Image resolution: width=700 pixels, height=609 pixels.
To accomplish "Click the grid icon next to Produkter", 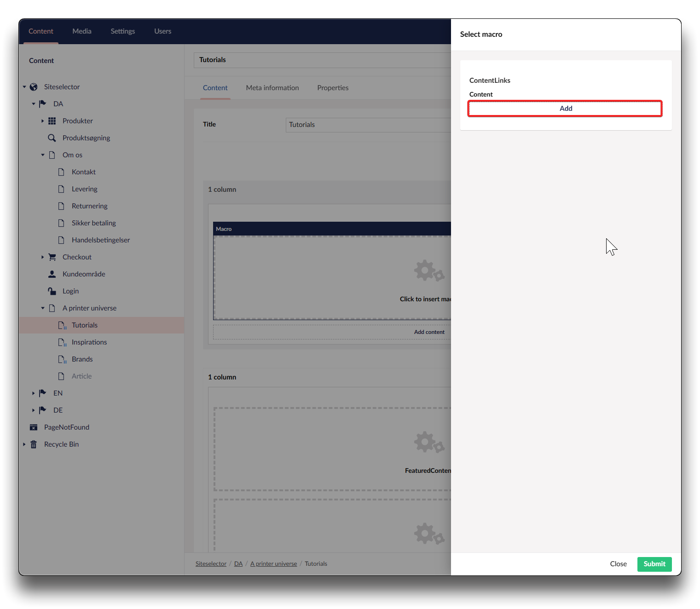I will tap(52, 121).
